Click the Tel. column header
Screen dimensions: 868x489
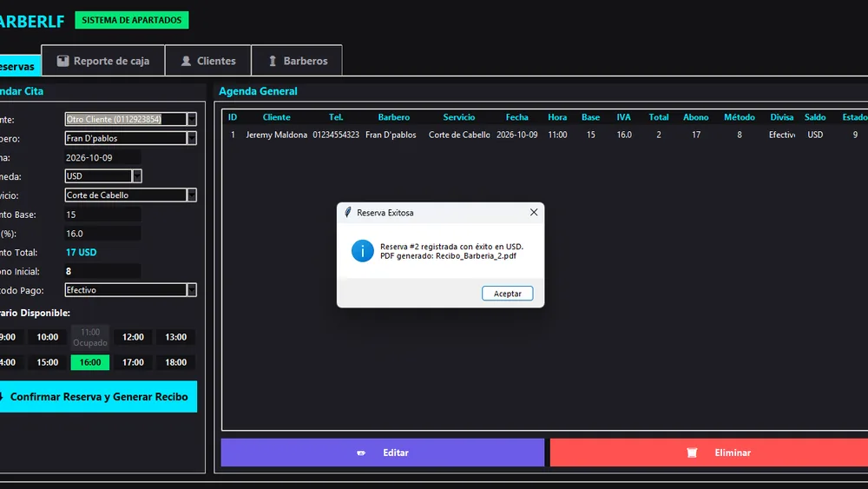(x=336, y=117)
